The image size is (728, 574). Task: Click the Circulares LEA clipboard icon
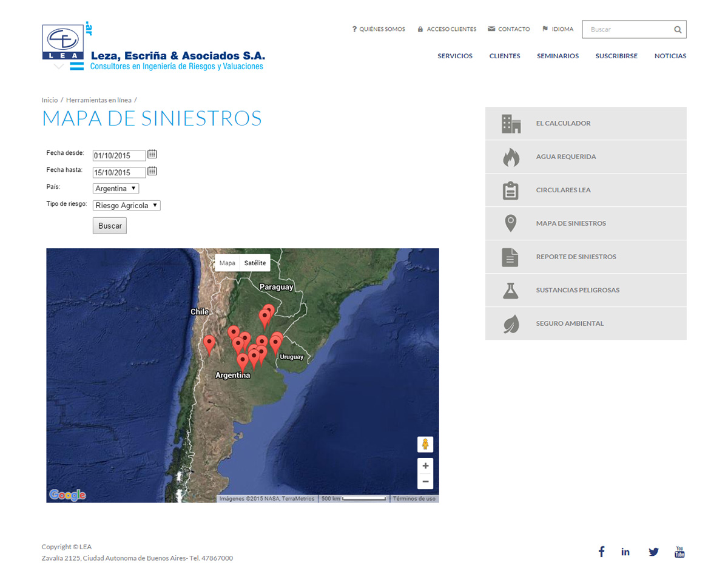pos(511,190)
